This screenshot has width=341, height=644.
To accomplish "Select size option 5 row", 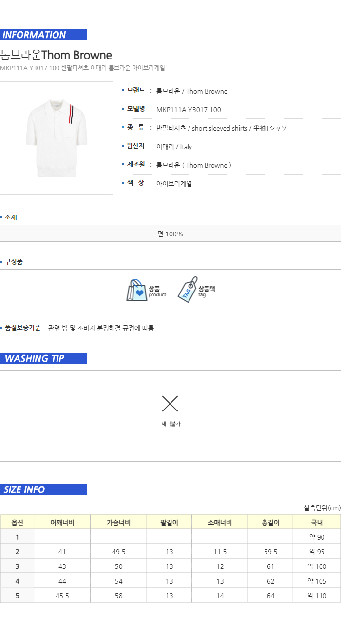I will tap(170, 596).
